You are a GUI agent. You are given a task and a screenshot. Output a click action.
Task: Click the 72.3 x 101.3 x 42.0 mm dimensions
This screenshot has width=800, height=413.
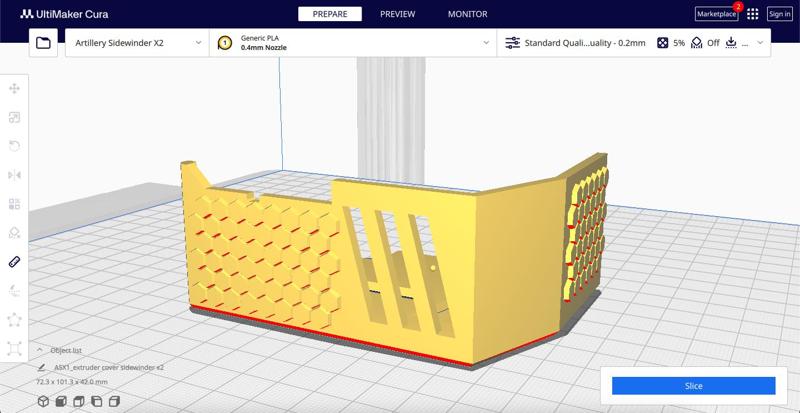tap(72, 382)
